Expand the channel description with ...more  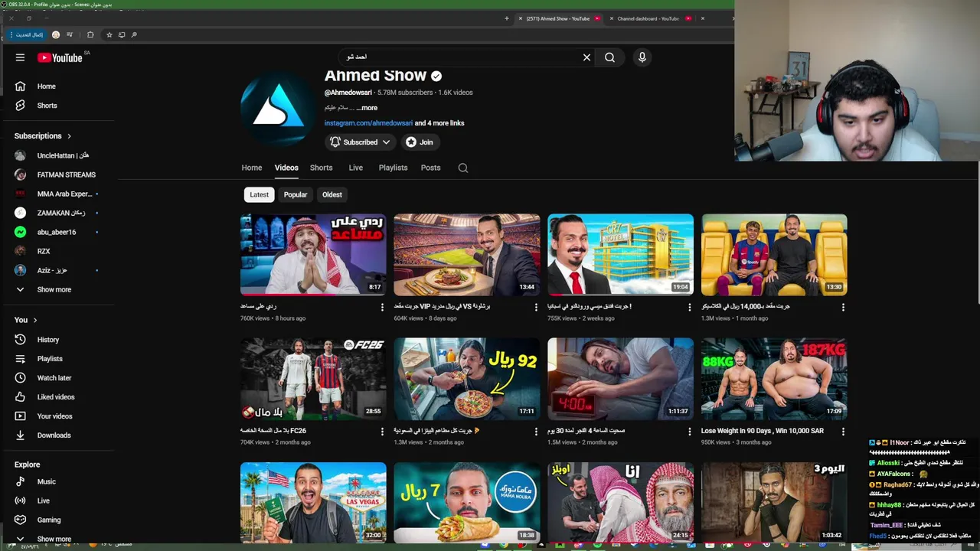[x=367, y=108]
